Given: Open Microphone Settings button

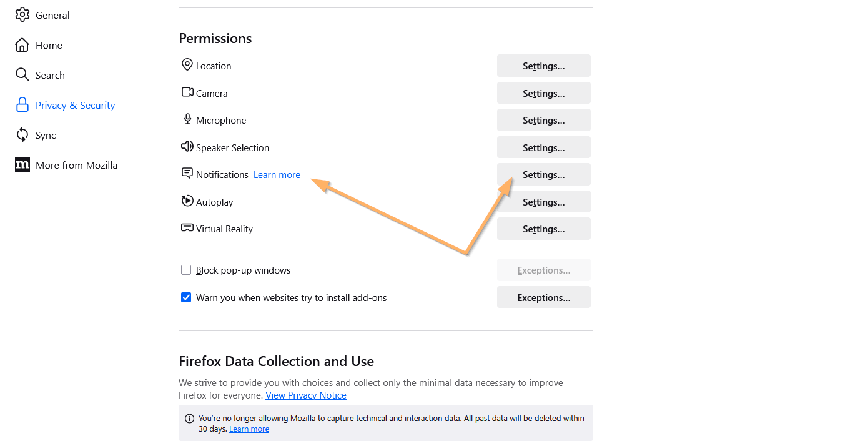Looking at the screenshot, I should point(543,120).
